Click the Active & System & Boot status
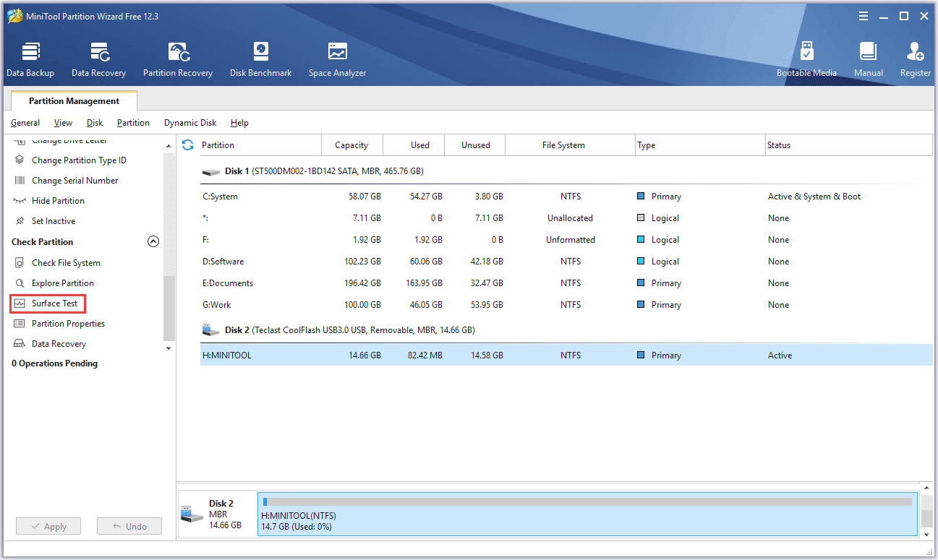The width and height of the screenshot is (938, 560). coord(814,197)
